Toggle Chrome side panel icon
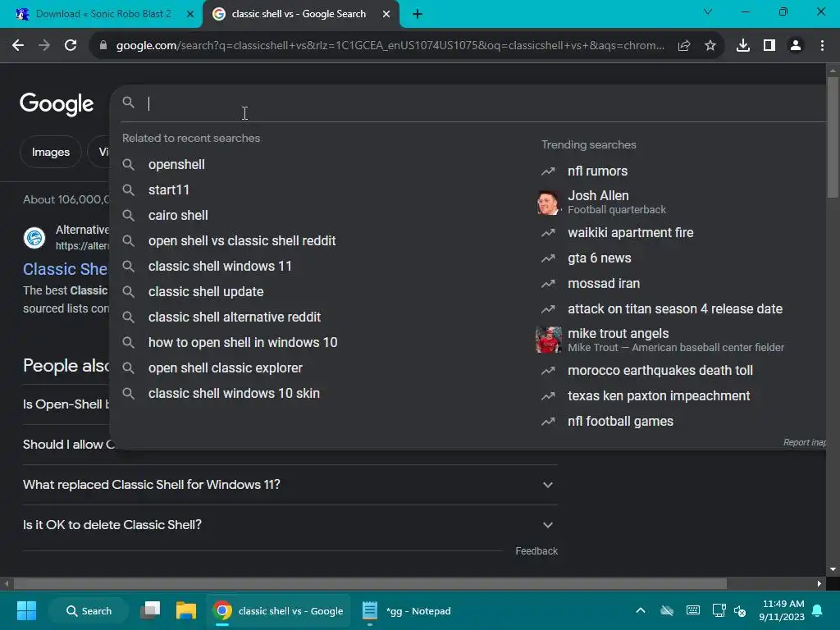 769,46
